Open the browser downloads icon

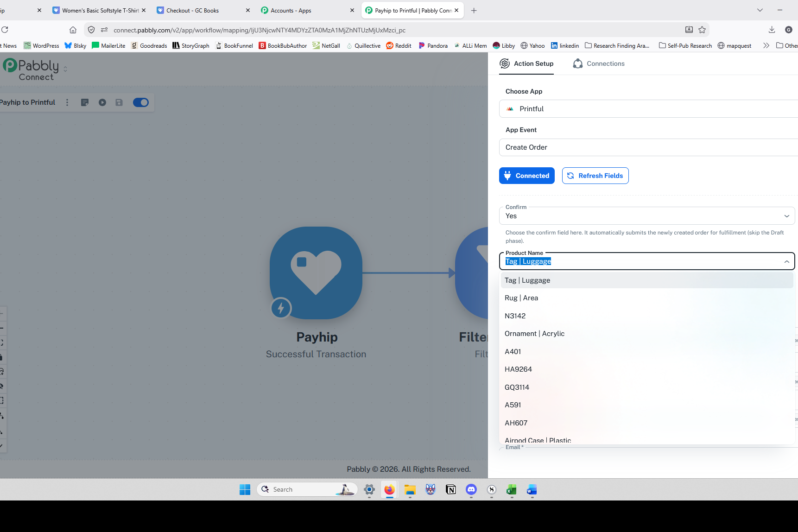point(772,30)
